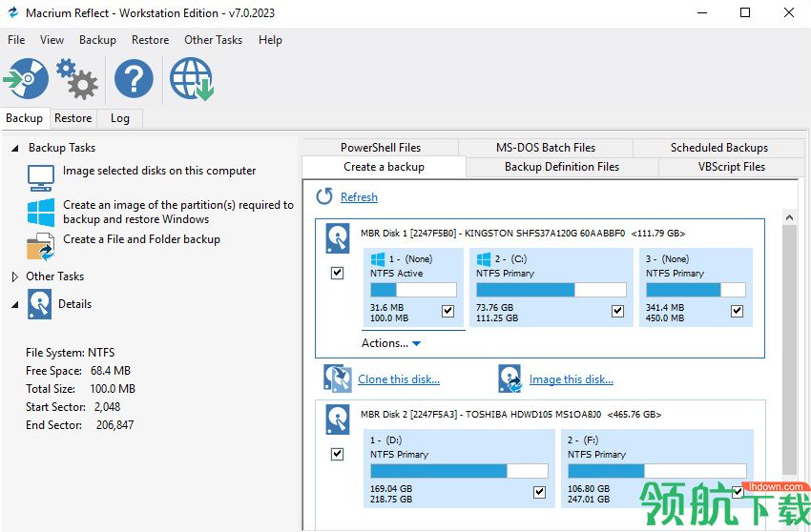Screen dimensions: 811x532
Task: Select Image selected disks on this computer
Action: tap(159, 171)
